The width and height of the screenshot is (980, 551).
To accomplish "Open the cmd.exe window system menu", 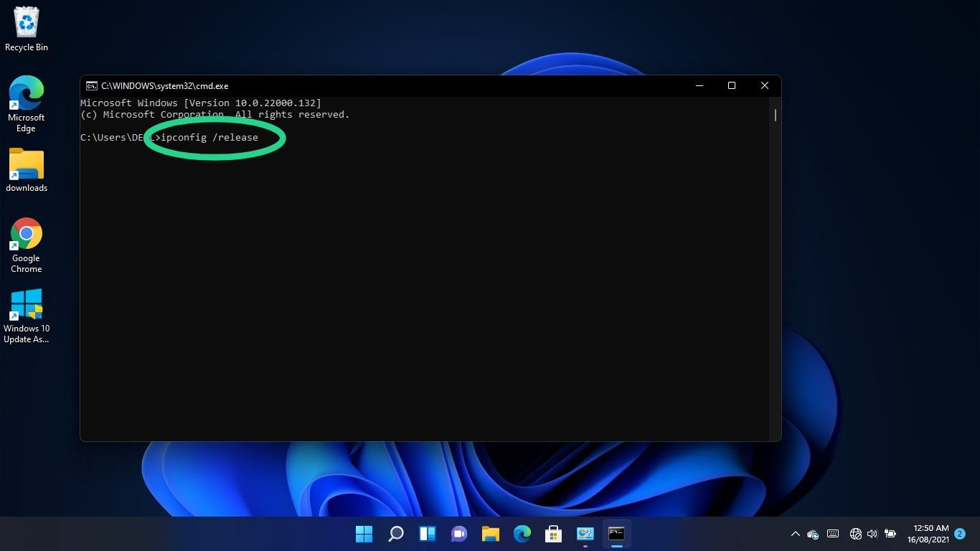I will click(x=90, y=85).
